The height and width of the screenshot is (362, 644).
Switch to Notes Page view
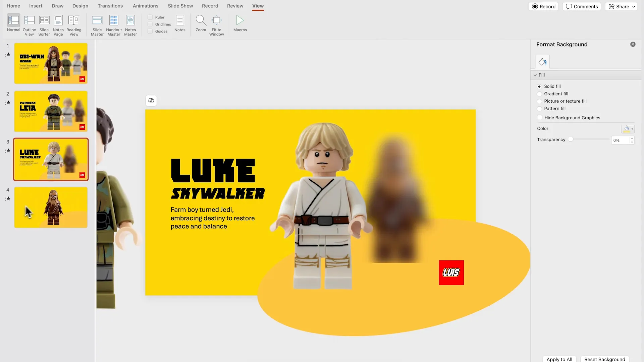coord(58,25)
